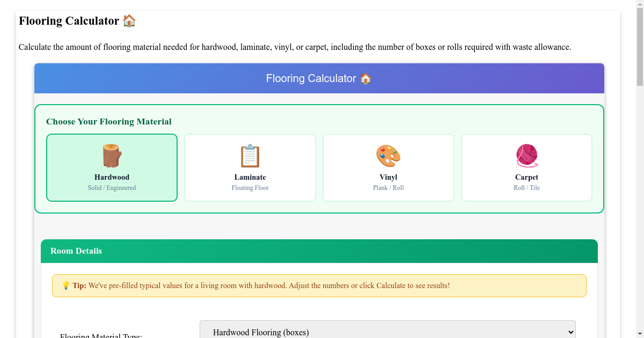The image size is (644, 338).
Task: Select the Hardwood Solid / Engineered card
Action: [112, 167]
